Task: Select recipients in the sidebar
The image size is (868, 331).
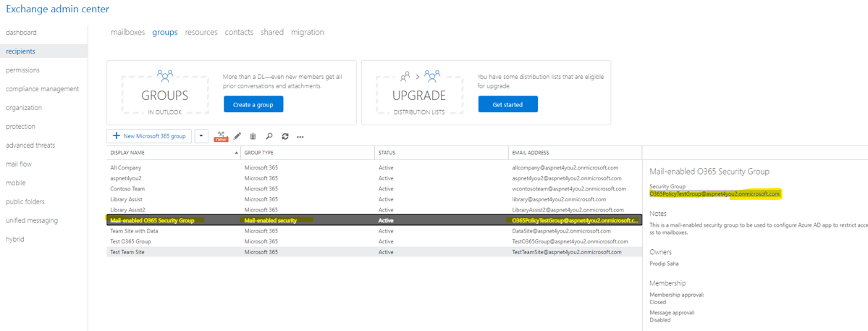Action: pos(43,51)
